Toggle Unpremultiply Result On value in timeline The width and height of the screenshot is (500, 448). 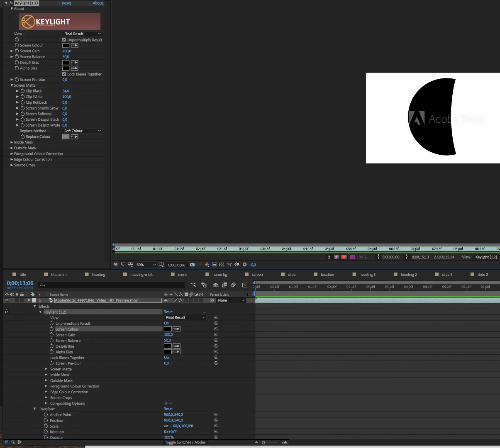click(166, 323)
